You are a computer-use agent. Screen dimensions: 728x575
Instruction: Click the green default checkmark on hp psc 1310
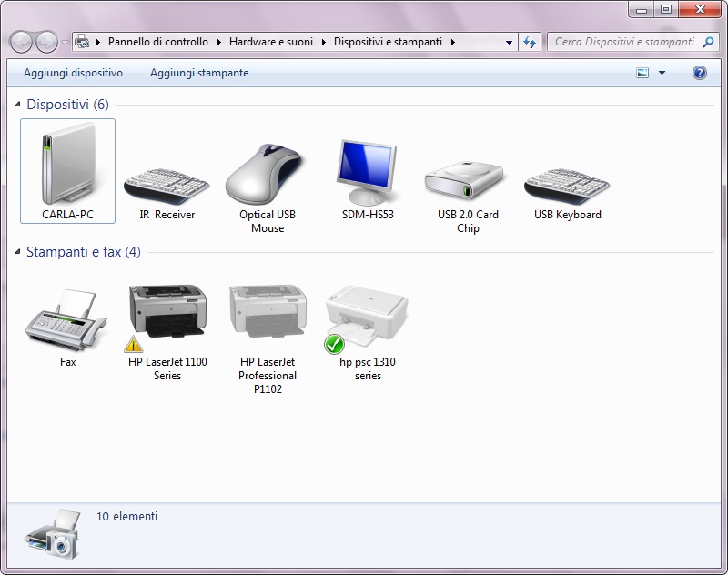pyautogui.click(x=334, y=344)
